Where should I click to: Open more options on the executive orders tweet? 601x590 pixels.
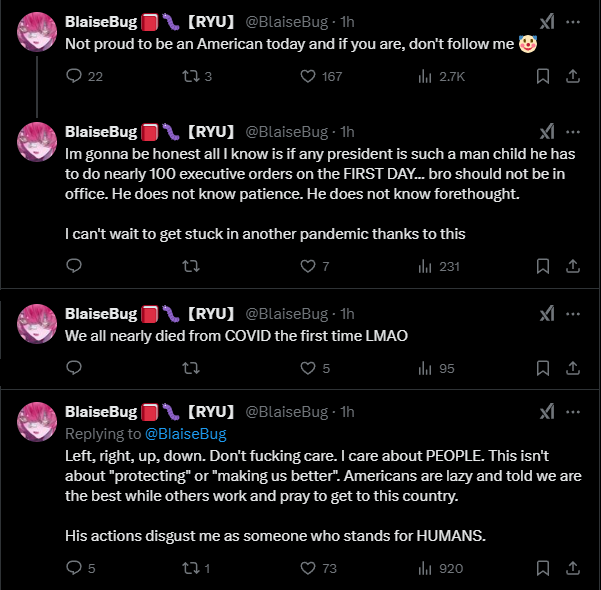[x=573, y=131]
